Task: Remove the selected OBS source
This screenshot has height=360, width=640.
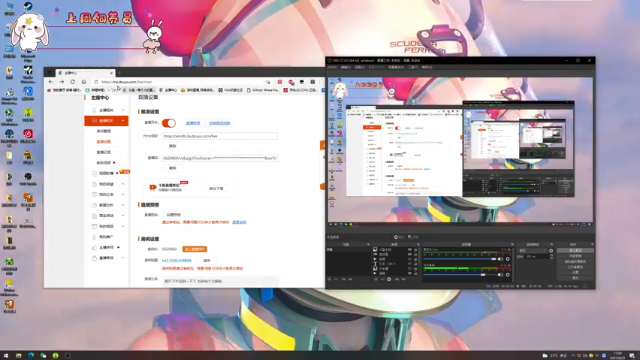Action: [x=382, y=279]
